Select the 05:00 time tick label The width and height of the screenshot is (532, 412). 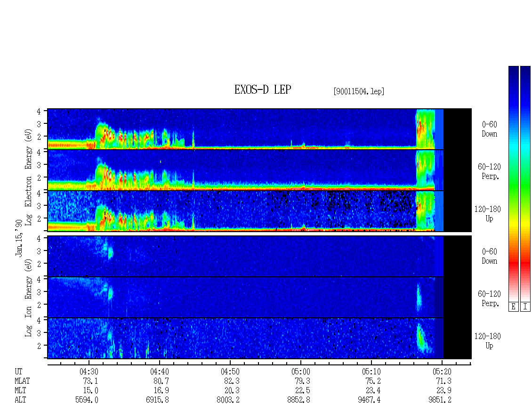[x=301, y=372]
